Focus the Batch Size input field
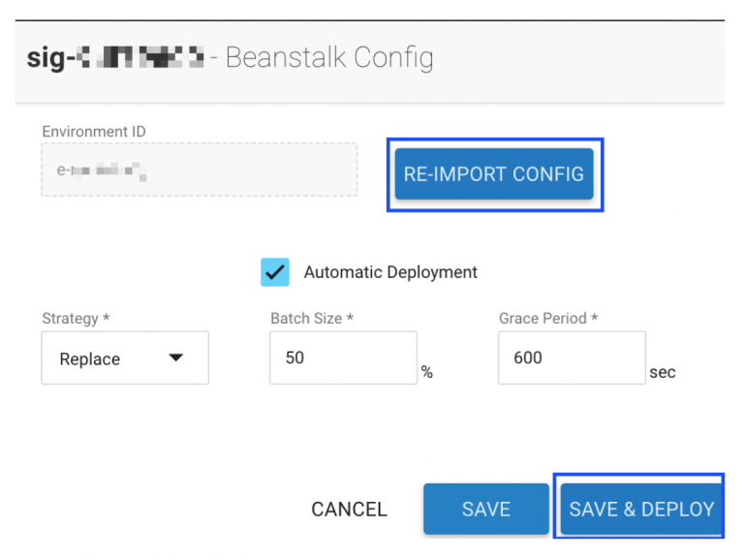Screen dimensions: 744x560 coord(343,358)
